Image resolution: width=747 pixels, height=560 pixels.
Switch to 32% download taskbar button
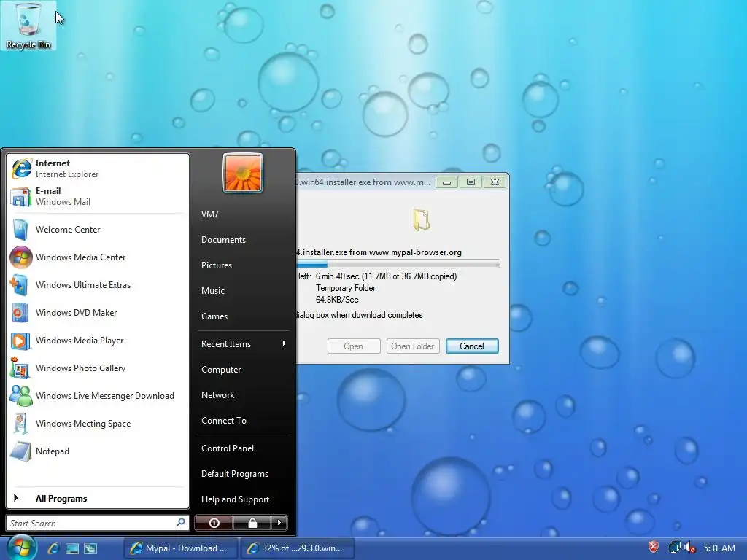click(296, 548)
